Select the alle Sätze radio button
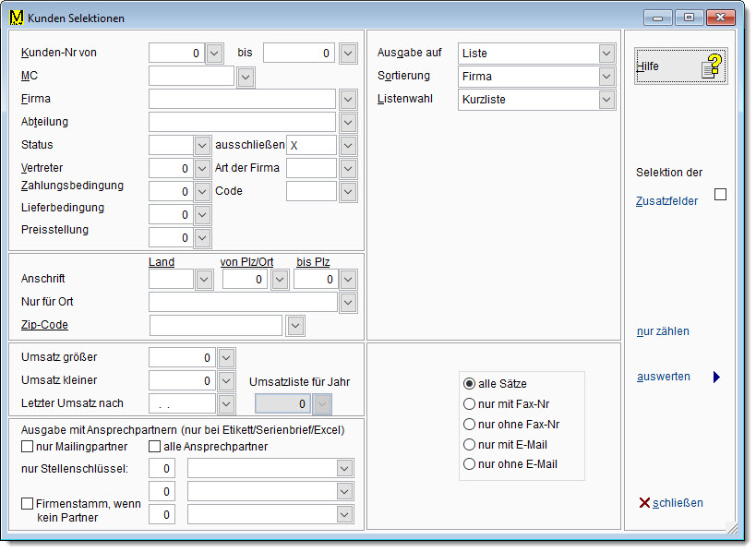 pyautogui.click(x=469, y=383)
